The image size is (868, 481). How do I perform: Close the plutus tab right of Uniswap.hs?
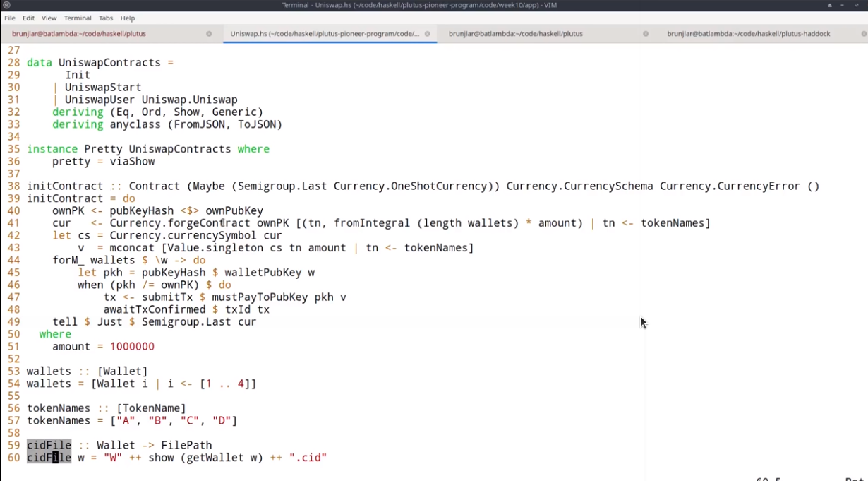(645, 34)
